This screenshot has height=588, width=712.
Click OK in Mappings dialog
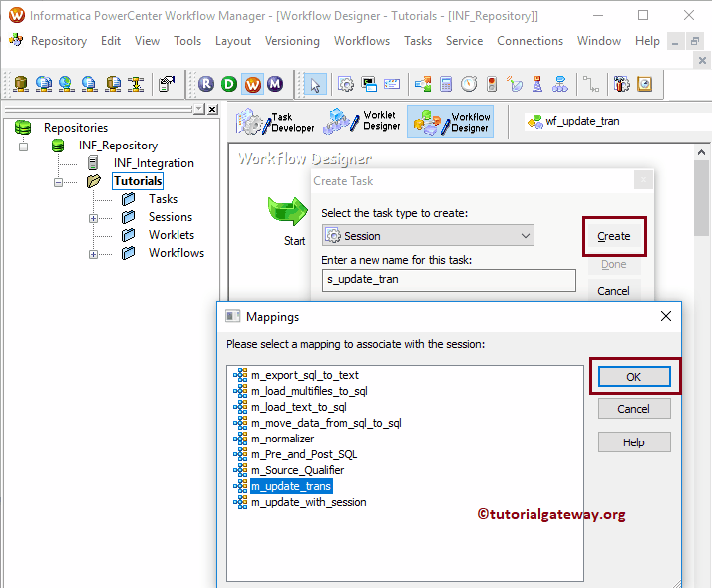pos(634,377)
